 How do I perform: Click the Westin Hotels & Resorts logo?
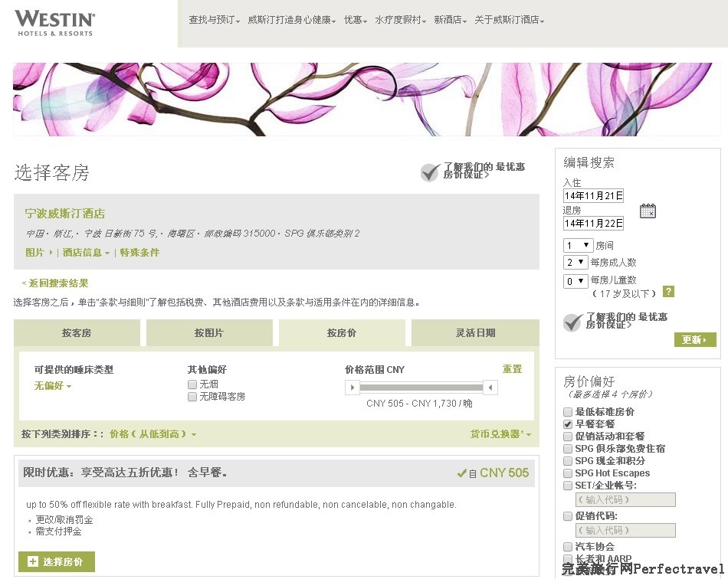coord(54,23)
